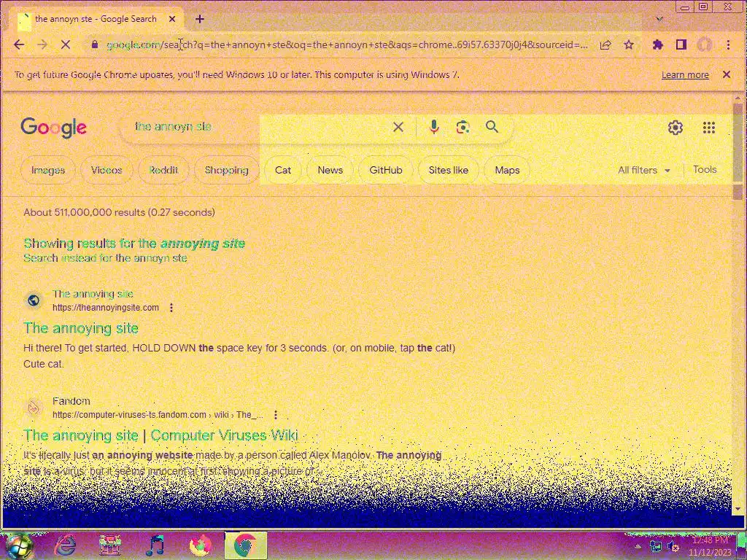Share this page icon in address bar

pyautogui.click(x=605, y=44)
